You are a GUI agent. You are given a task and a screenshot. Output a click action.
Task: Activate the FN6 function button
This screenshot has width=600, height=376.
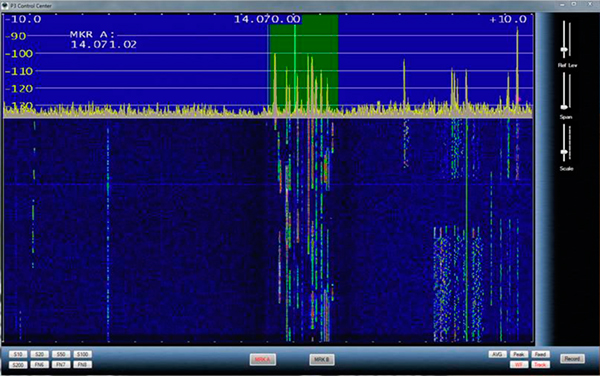pyautogui.click(x=39, y=365)
